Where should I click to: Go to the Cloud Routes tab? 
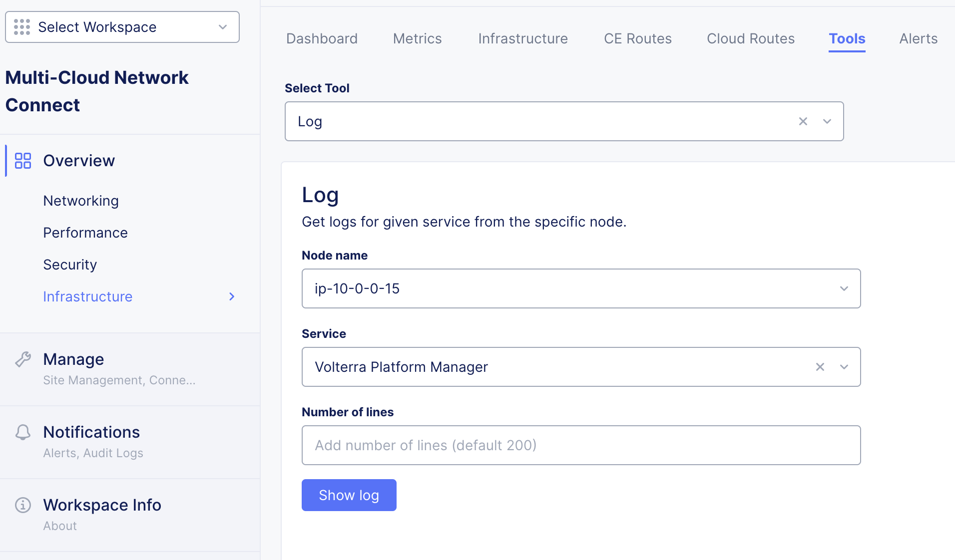click(x=751, y=38)
